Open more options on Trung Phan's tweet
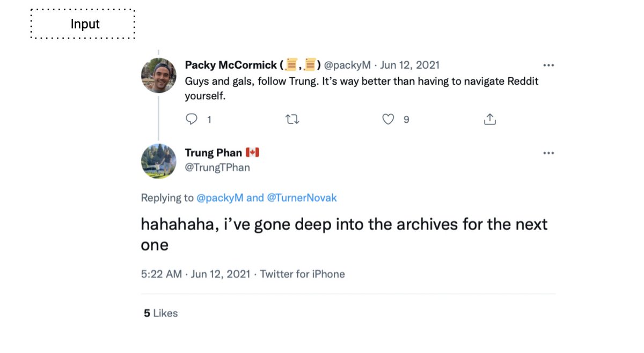 548,153
